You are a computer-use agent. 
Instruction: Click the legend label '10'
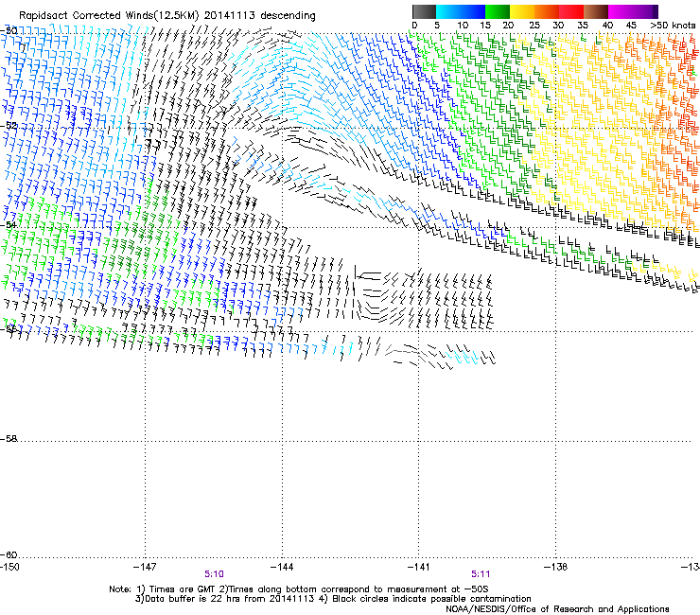pyautogui.click(x=463, y=26)
